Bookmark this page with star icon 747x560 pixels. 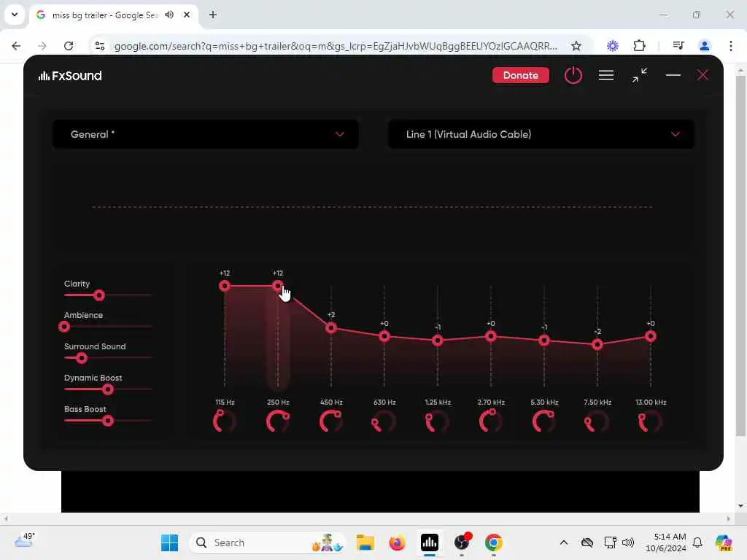[x=576, y=46]
